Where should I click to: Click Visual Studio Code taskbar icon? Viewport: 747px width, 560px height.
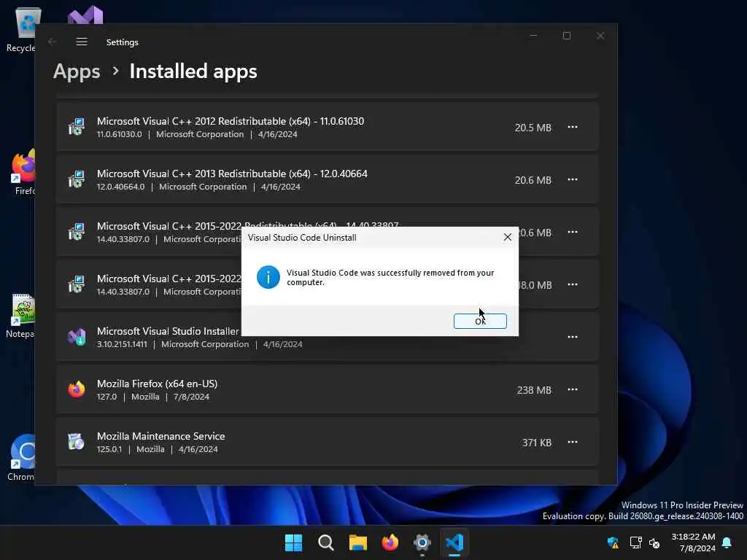454,542
